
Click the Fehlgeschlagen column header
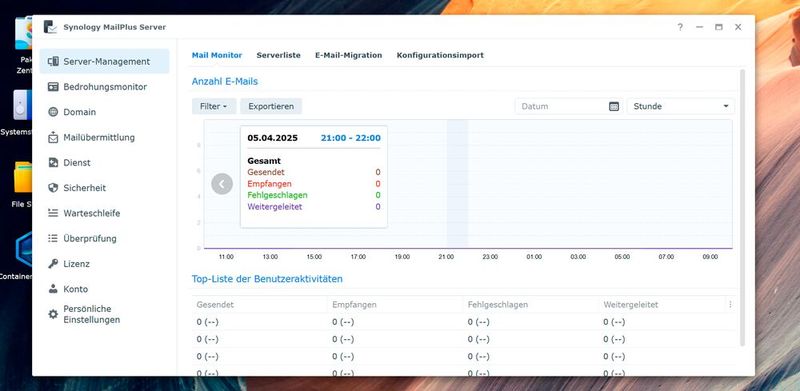click(x=531, y=304)
